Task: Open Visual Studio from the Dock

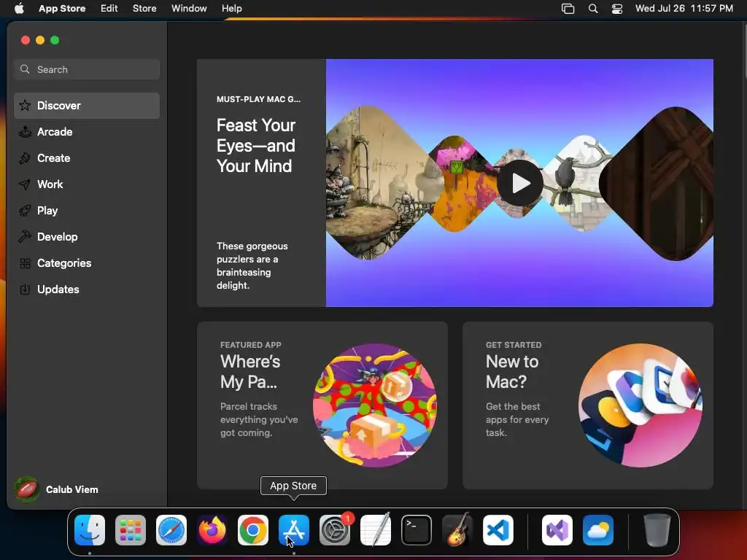Action: (x=557, y=530)
